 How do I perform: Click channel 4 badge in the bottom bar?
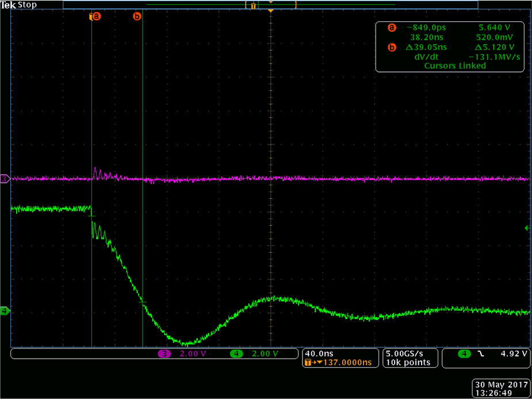coord(236,354)
